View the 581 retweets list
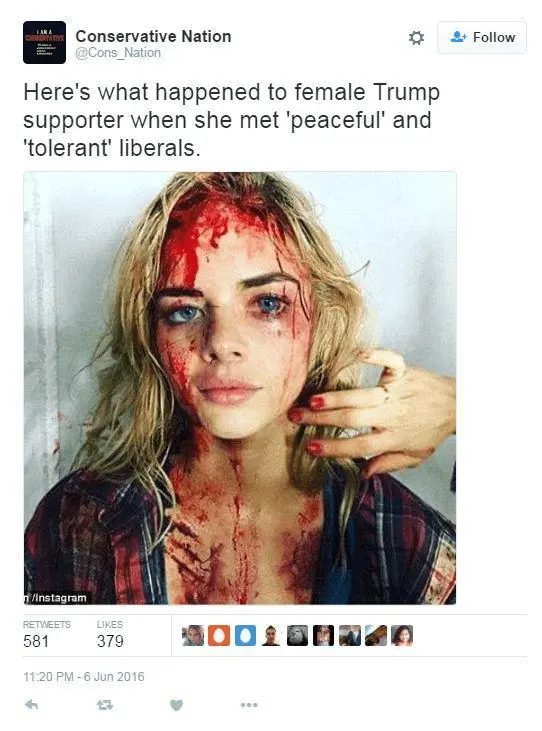542x731 pixels. (47, 634)
